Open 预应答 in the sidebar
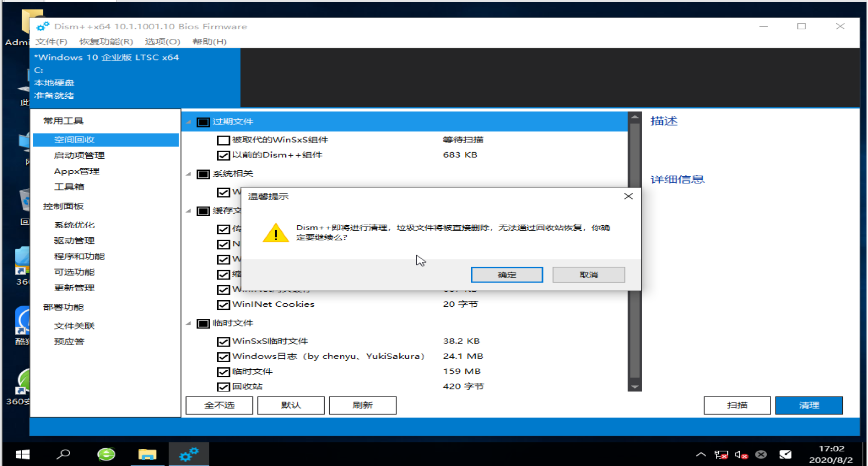868x466 pixels. click(x=69, y=341)
